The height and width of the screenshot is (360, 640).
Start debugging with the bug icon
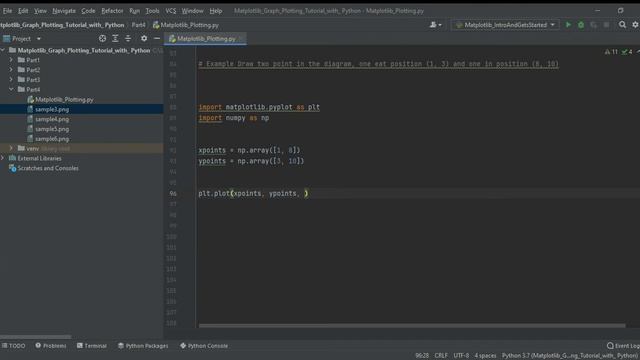click(x=581, y=25)
